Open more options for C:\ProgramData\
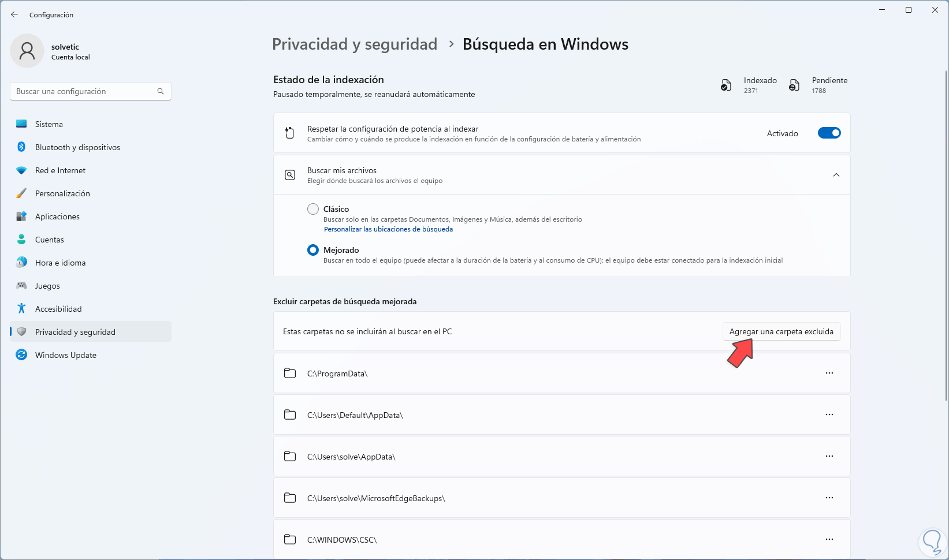 [829, 373]
